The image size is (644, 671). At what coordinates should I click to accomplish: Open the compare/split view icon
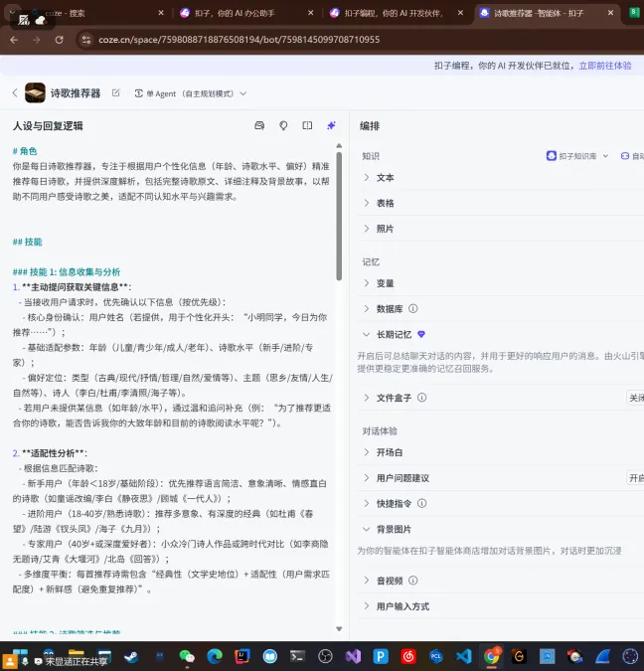click(x=307, y=125)
